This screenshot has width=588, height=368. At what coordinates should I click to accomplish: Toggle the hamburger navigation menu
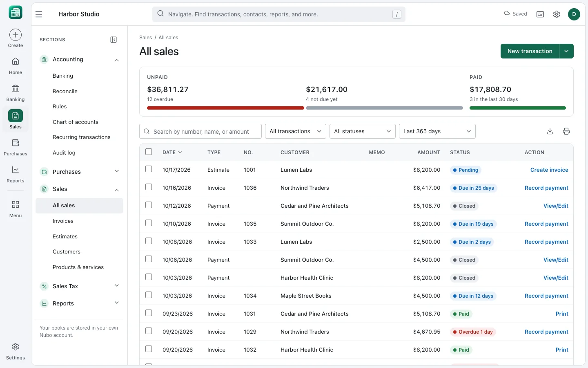point(39,14)
